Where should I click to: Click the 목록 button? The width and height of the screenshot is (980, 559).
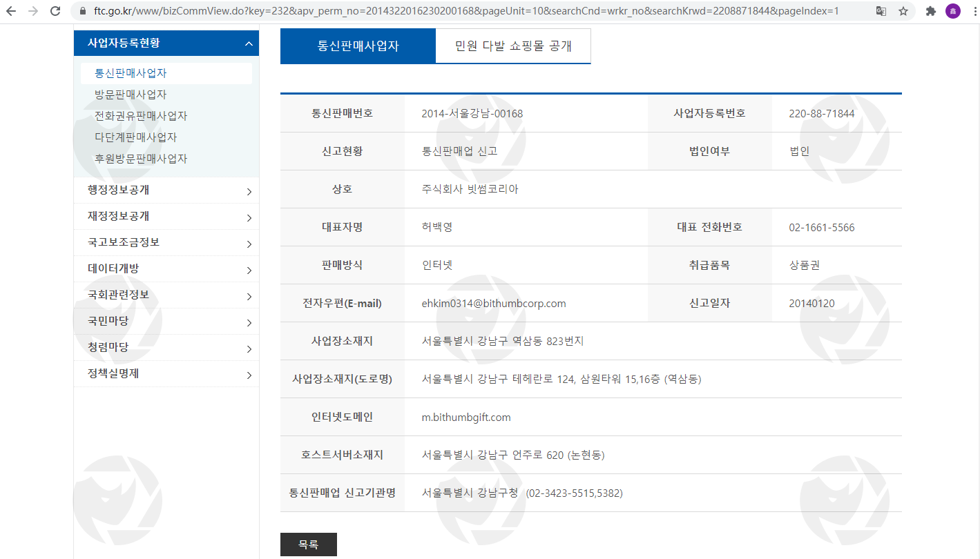[308, 545]
